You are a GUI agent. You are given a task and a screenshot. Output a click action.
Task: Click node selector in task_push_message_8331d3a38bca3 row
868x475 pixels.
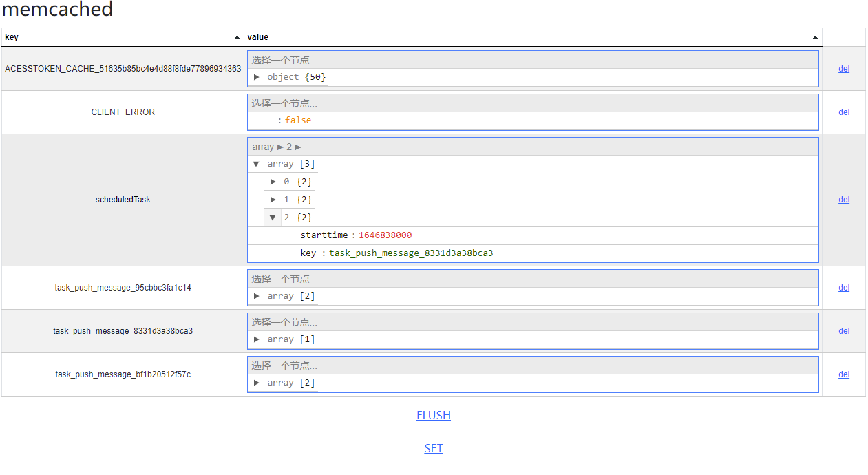tap(533, 322)
